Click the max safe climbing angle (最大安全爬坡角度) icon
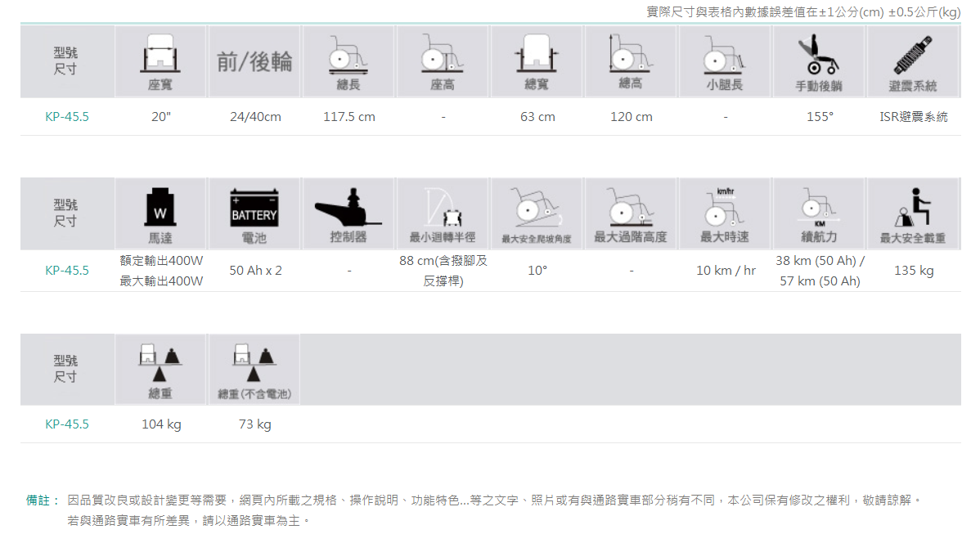 (537, 208)
